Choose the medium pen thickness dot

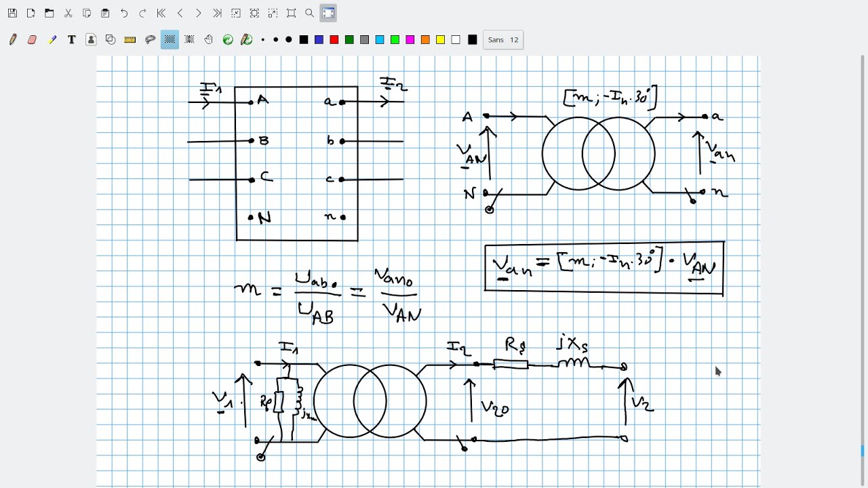click(275, 40)
